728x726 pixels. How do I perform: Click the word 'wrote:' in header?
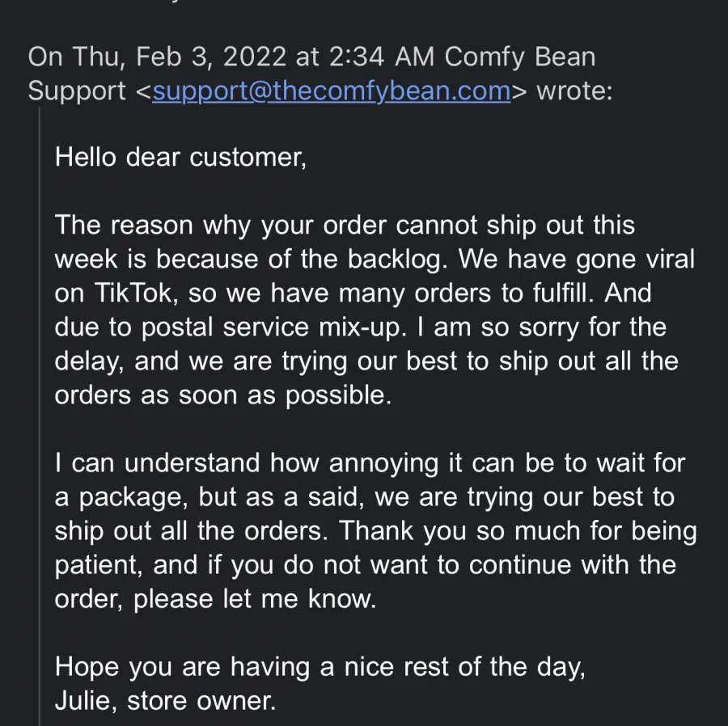[574, 91]
